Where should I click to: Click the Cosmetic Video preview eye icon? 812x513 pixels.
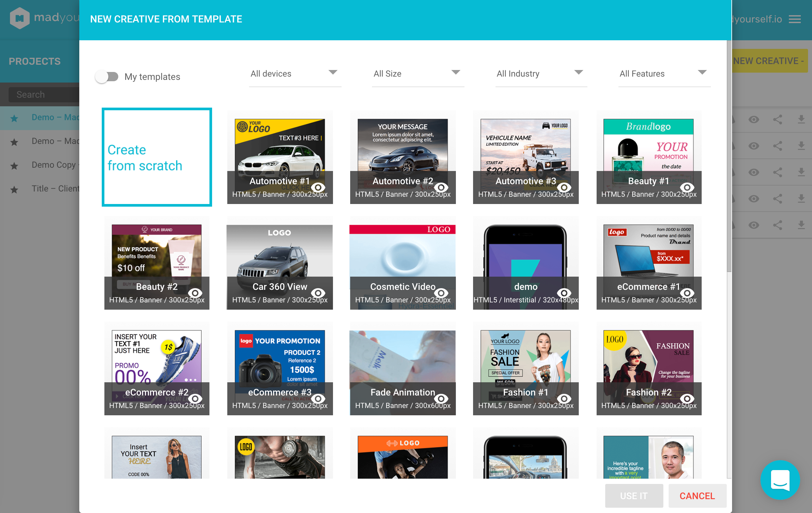click(441, 293)
